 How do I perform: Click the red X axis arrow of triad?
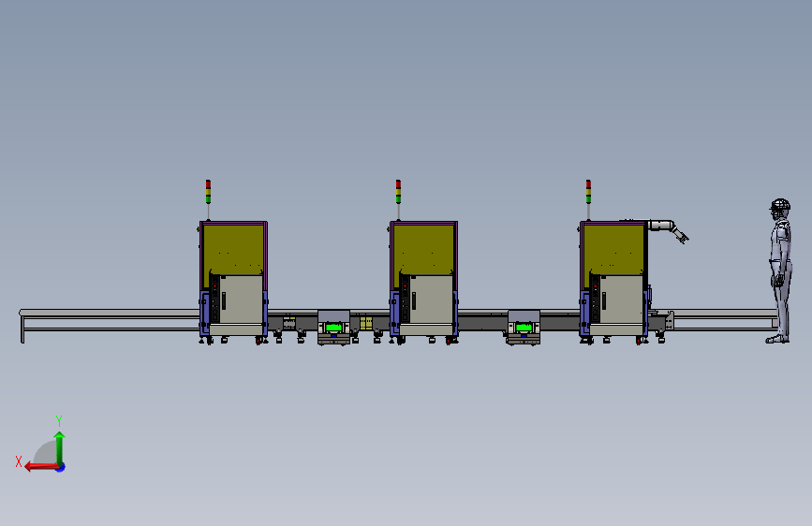[x=41, y=467]
